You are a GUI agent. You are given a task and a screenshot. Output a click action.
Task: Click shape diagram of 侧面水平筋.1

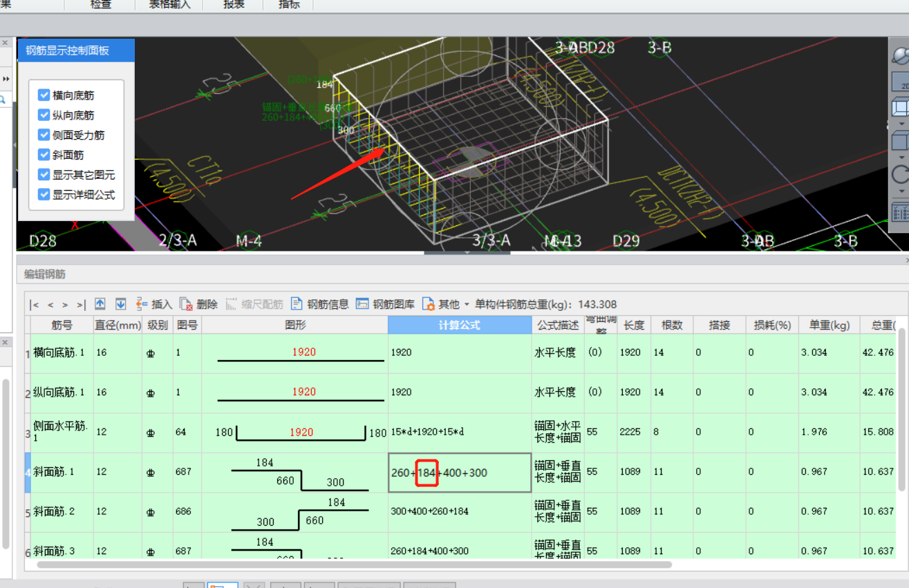295,433
